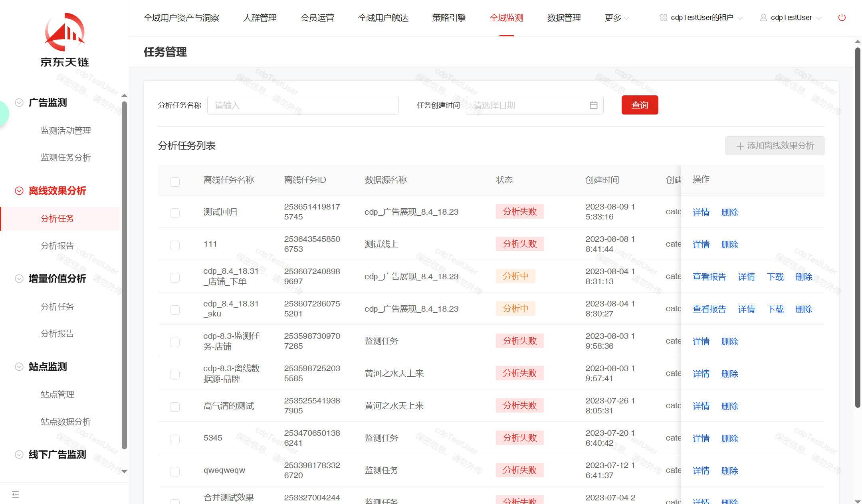Click the 状态 column header
The image size is (862, 504).
(x=504, y=180)
